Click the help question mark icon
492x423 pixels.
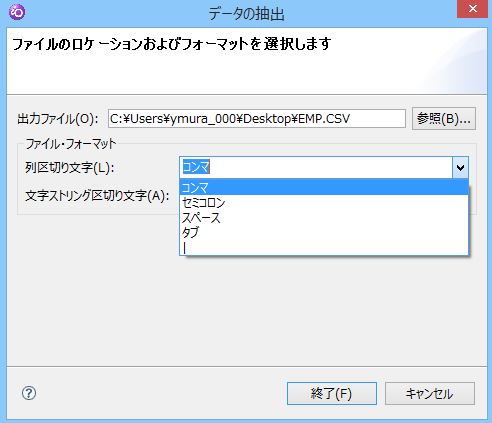[x=29, y=393]
